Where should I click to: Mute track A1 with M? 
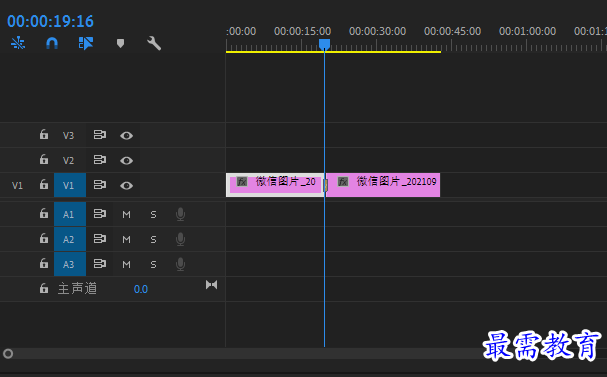[126, 214]
